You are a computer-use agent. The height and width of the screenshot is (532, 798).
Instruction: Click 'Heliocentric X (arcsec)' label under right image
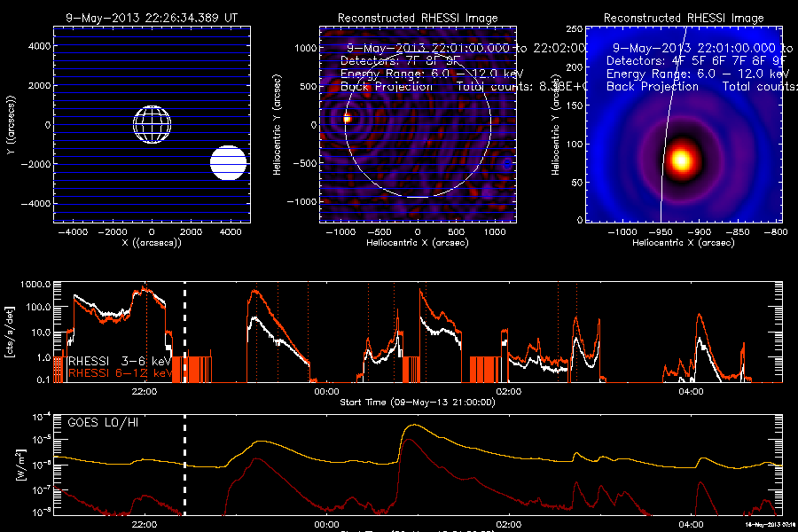pos(684,243)
